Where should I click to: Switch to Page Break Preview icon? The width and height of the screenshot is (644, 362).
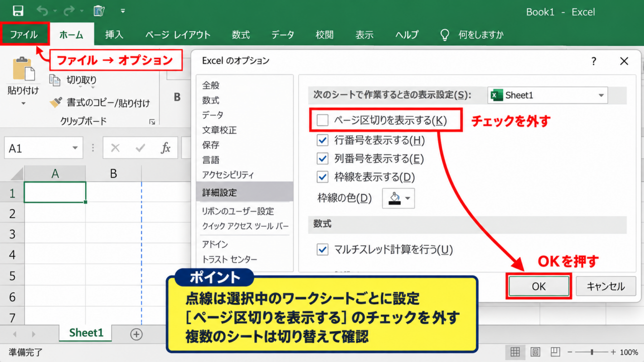(x=555, y=352)
